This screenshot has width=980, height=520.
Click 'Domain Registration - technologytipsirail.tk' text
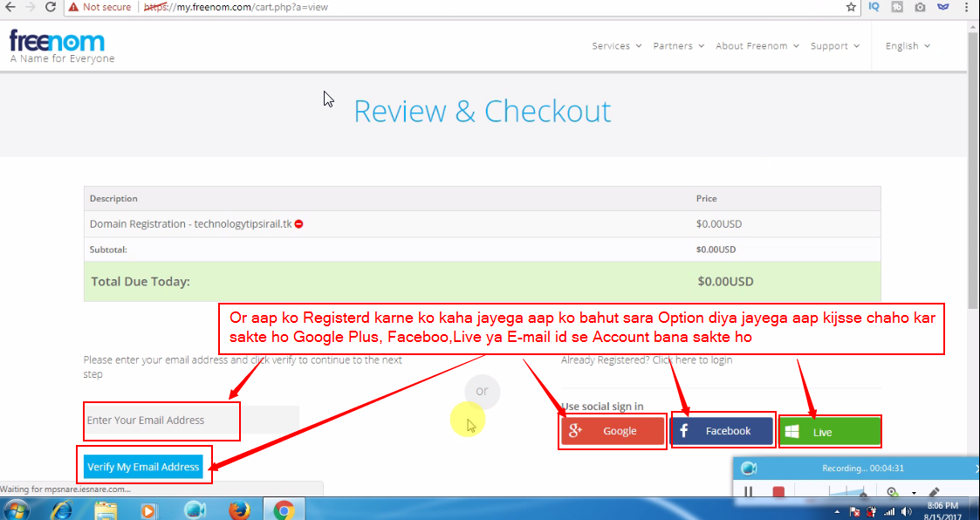190,223
